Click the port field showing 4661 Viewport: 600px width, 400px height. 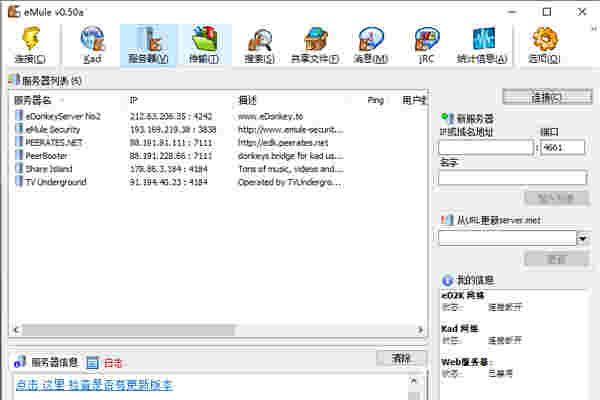point(562,147)
